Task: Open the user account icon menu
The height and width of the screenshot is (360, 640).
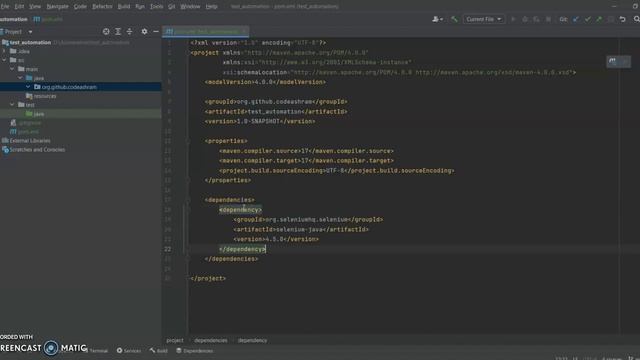Action: click(437, 19)
